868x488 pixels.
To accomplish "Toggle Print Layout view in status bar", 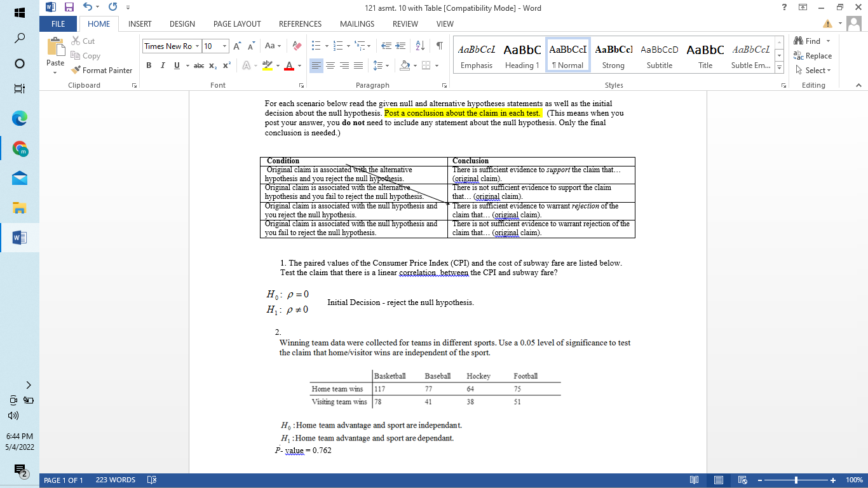I will pos(719,480).
